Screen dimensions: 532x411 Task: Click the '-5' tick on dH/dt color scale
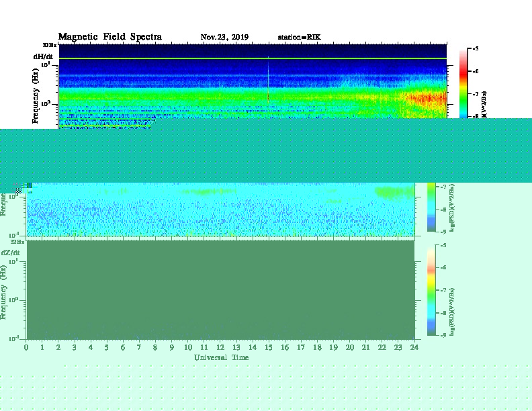(476, 49)
